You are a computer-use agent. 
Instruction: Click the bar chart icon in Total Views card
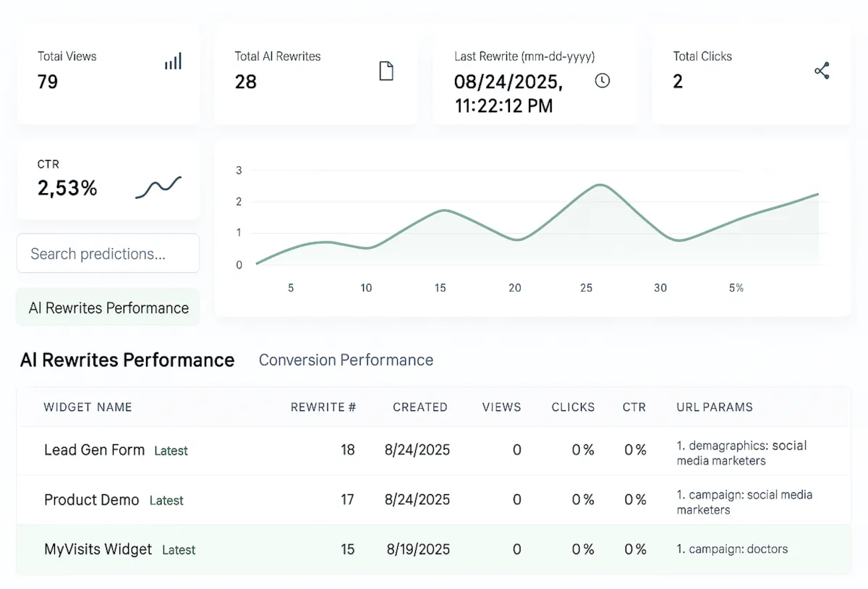(x=173, y=62)
